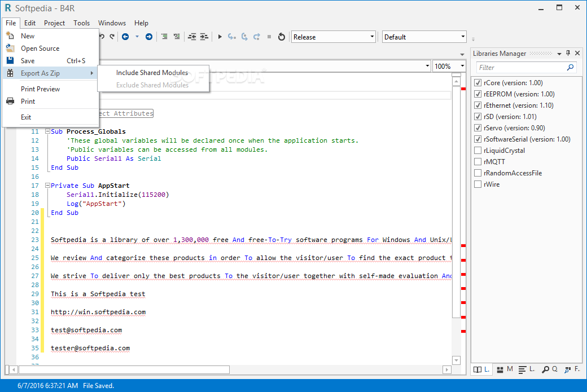The height and width of the screenshot is (392, 587).
Task: Click the Redo toolbar icon
Action: pyautogui.click(x=112, y=37)
